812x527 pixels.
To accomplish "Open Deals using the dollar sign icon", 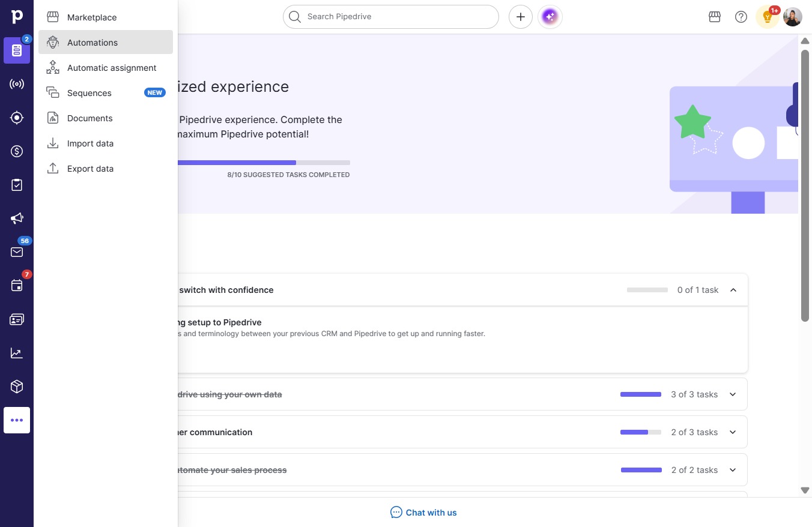I will pos(17,151).
